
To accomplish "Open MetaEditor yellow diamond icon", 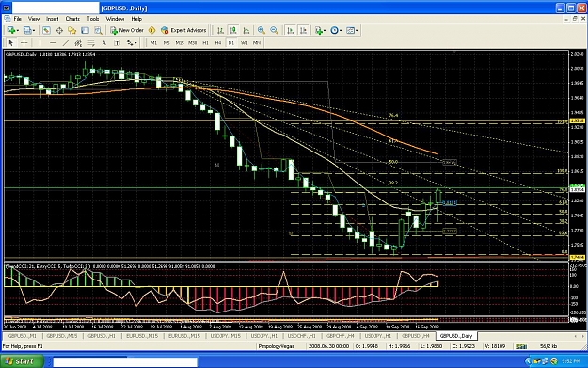I will click(x=151, y=30).
